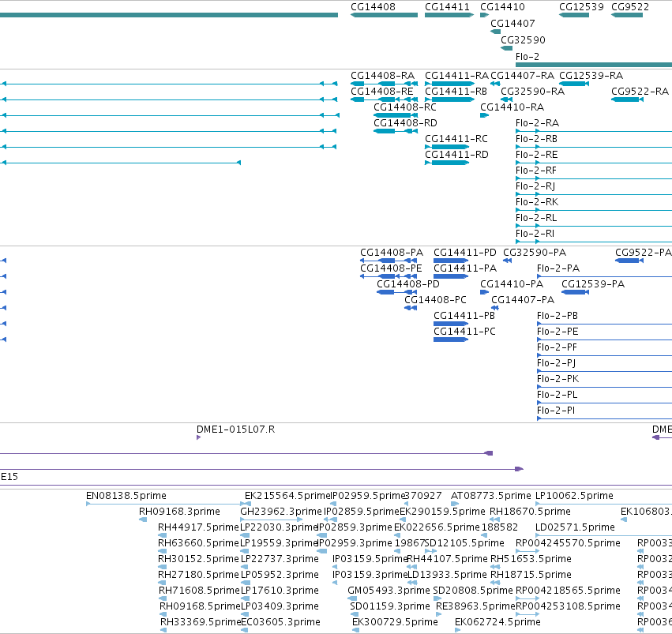
Task: Click the CG9522-PA protein
Action: click(x=644, y=253)
